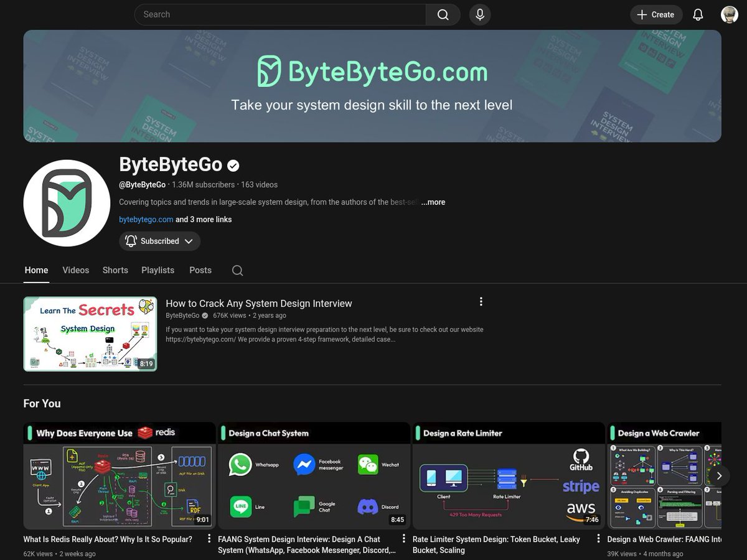Click the ByteByteGo channel logo
This screenshot has width=747, height=560.
tap(67, 203)
